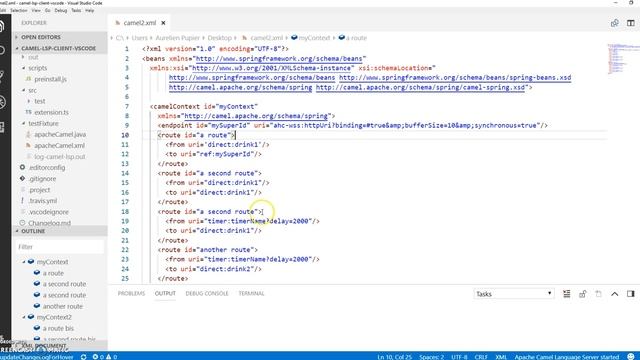Viewport: 640px width, 360px height.
Task: Expand the out folder
Action: (23, 57)
